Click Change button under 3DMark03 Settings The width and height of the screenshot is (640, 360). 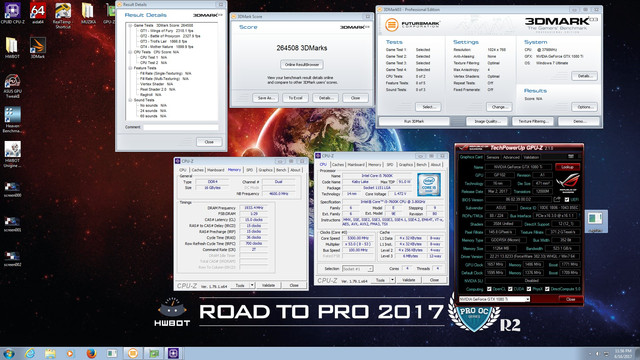point(499,107)
